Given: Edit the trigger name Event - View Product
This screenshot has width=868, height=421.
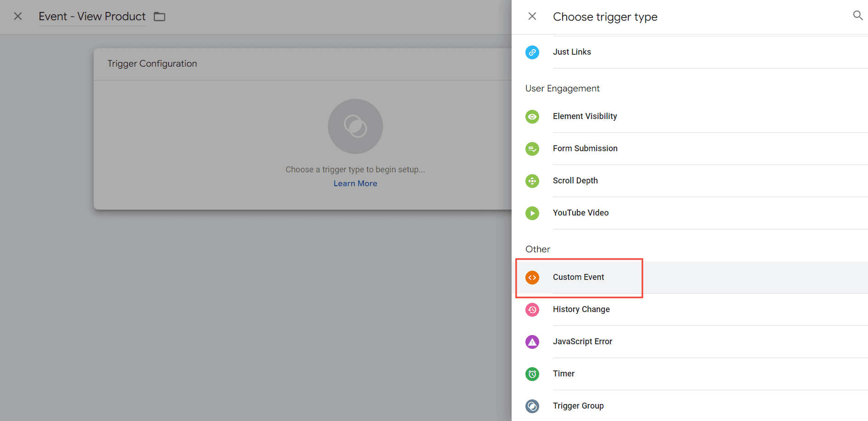Looking at the screenshot, I should 92,17.
